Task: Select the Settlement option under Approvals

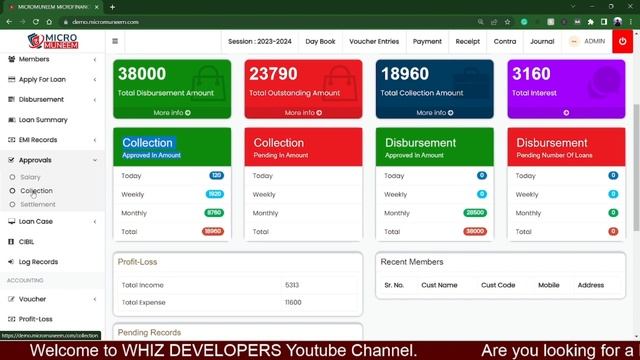Action: coord(38,204)
